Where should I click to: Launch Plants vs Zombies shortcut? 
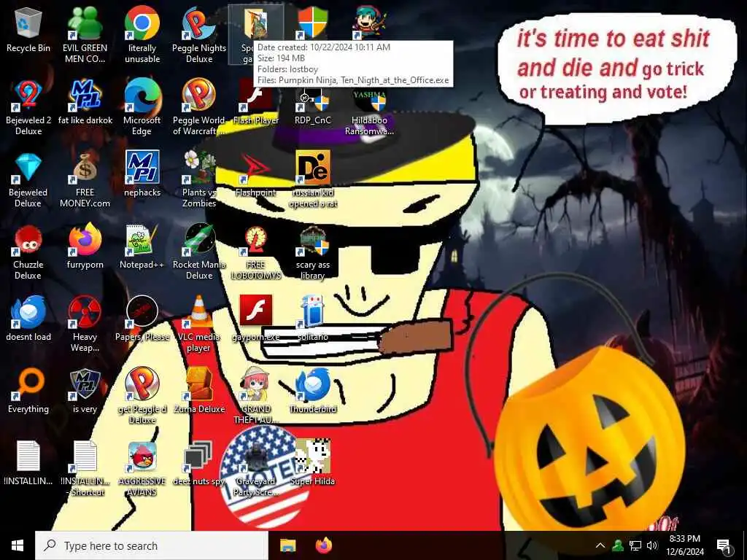click(x=199, y=179)
